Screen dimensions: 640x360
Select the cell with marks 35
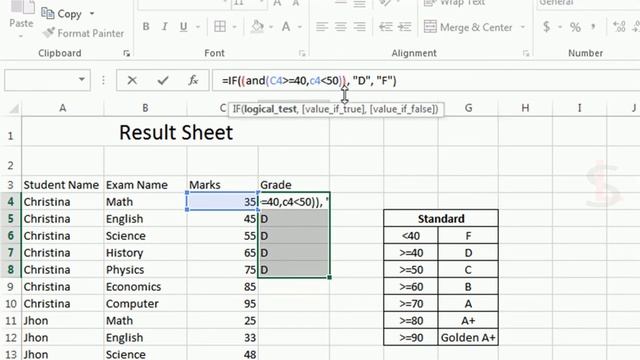point(222,202)
